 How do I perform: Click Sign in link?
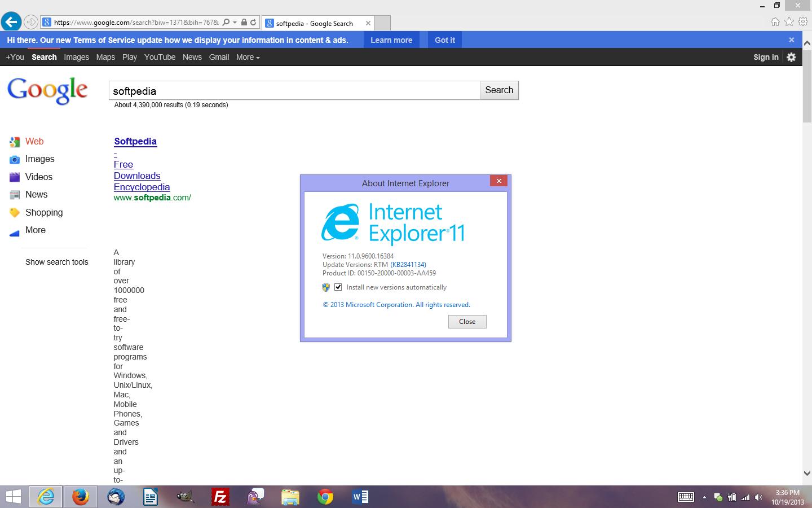766,57
